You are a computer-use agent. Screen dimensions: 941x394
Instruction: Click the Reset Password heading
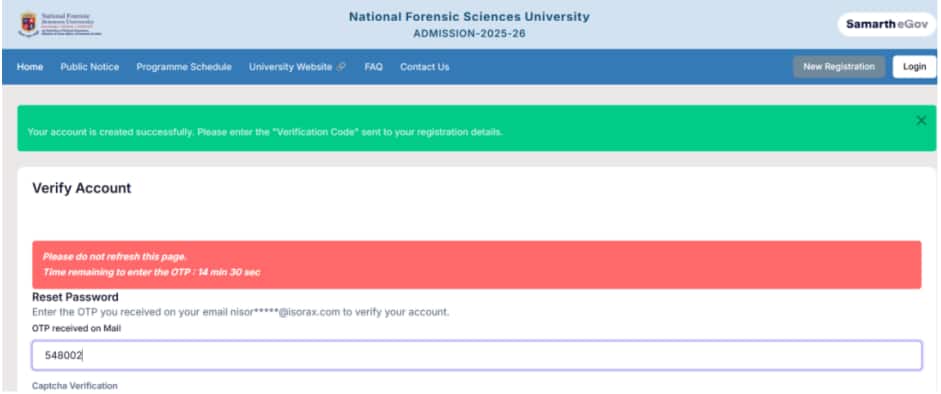click(x=75, y=297)
